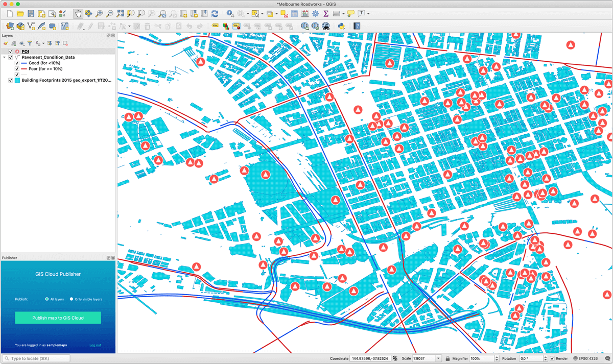Image resolution: width=613 pixels, height=364 pixels.
Task: Select the Only visible layers radio button
Action: (x=72, y=299)
